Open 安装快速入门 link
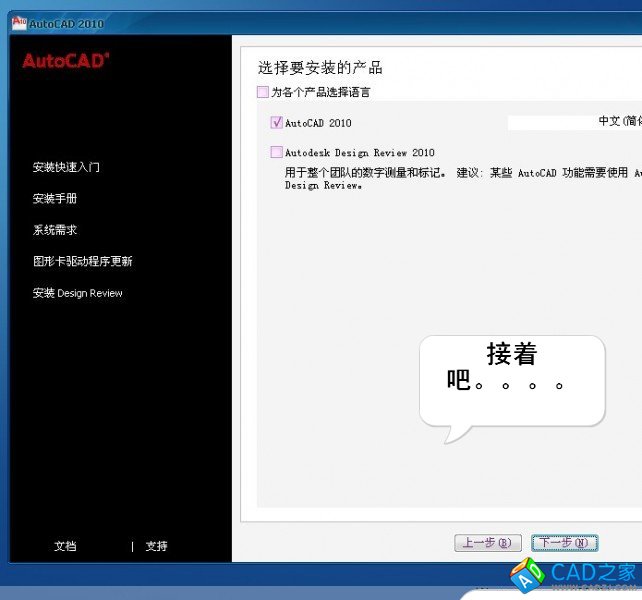 pyautogui.click(x=66, y=167)
